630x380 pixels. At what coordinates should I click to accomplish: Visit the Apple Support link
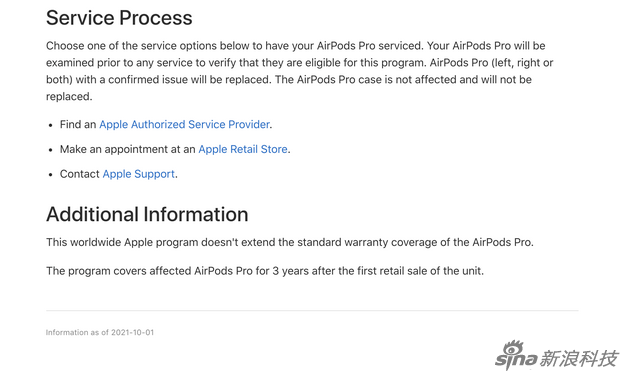(x=139, y=174)
